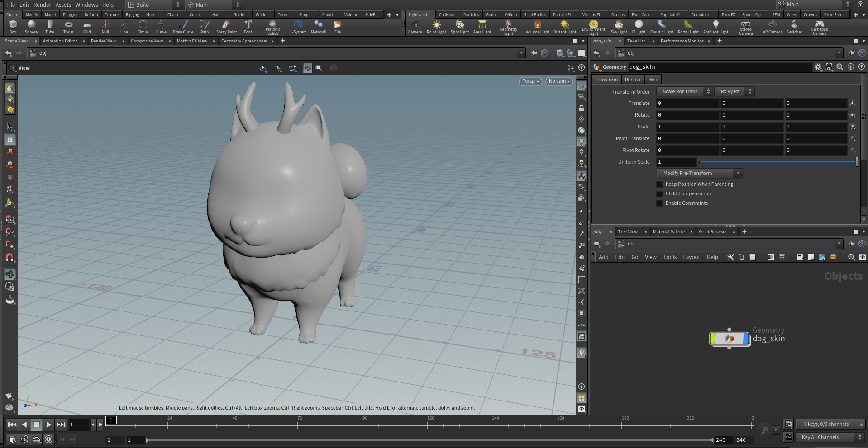Choose the Spray Paint tool
This screenshot has height=448, width=868.
click(226, 27)
